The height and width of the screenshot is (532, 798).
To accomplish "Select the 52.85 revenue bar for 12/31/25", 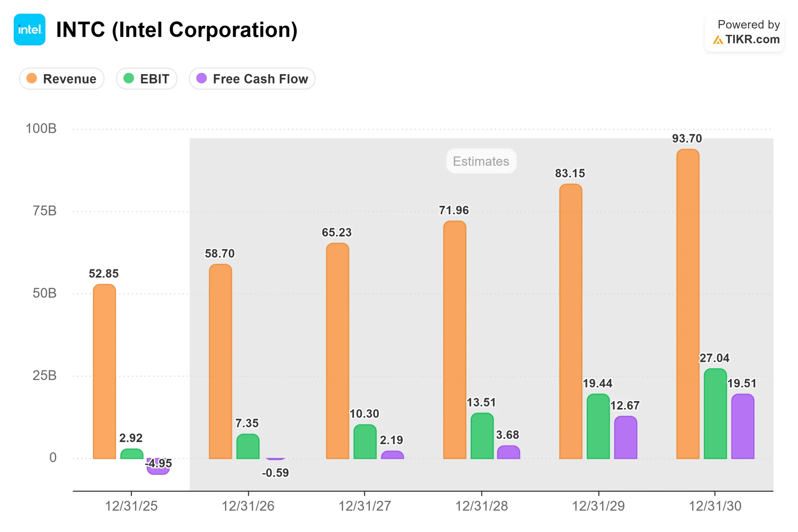I will tap(104, 371).
